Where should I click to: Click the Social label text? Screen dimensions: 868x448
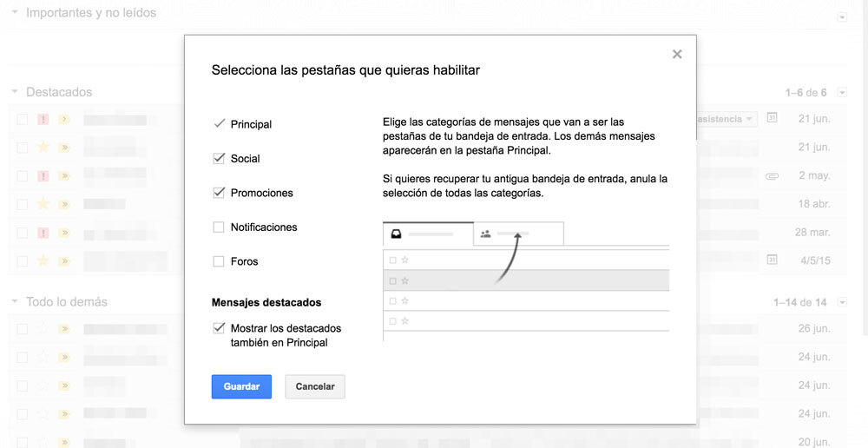click(246, 158)
